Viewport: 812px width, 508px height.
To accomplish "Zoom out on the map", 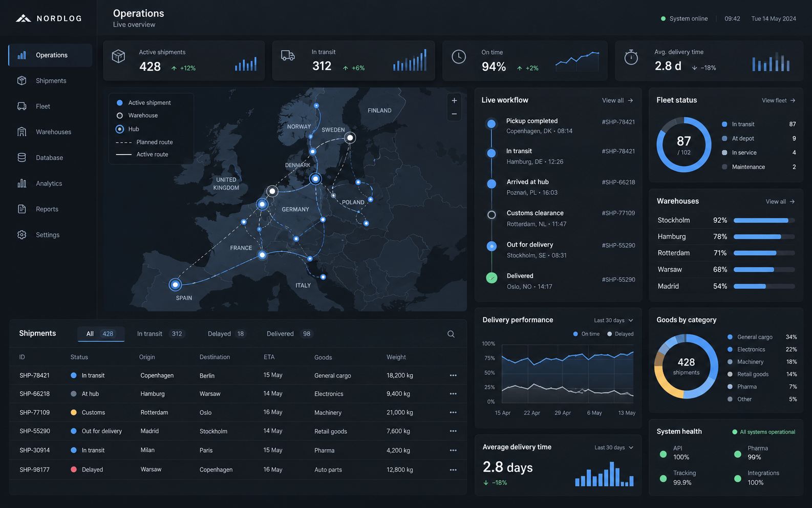I will (x=454, y=114).
